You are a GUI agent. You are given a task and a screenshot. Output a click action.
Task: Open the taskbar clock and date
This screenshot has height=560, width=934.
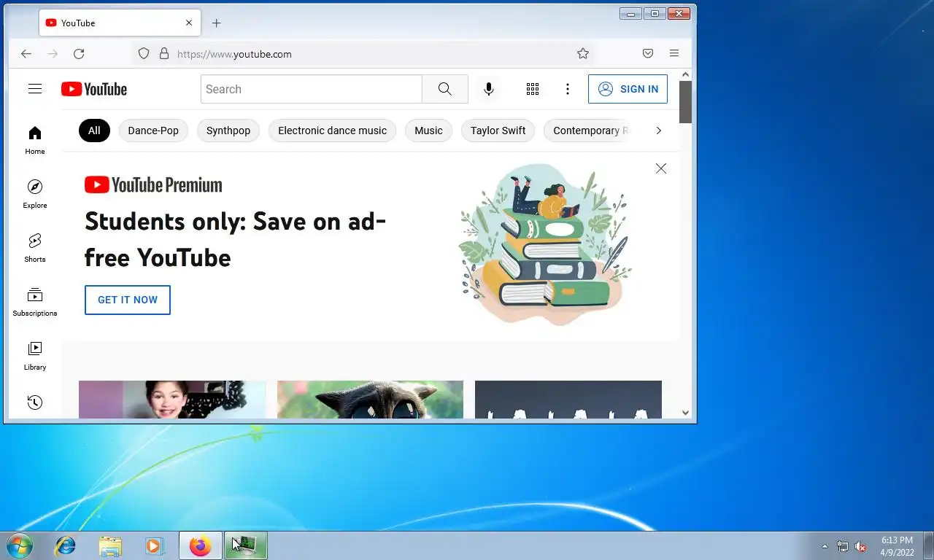[897, 546]
